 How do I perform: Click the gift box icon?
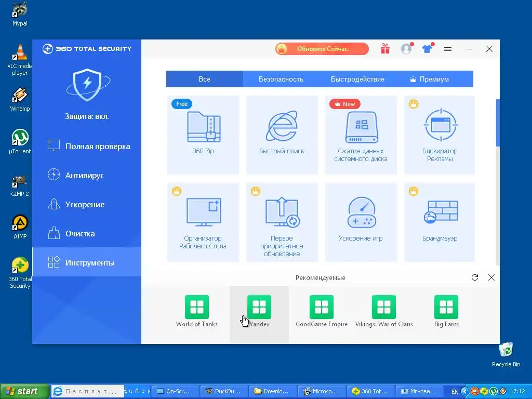[385, 49]
